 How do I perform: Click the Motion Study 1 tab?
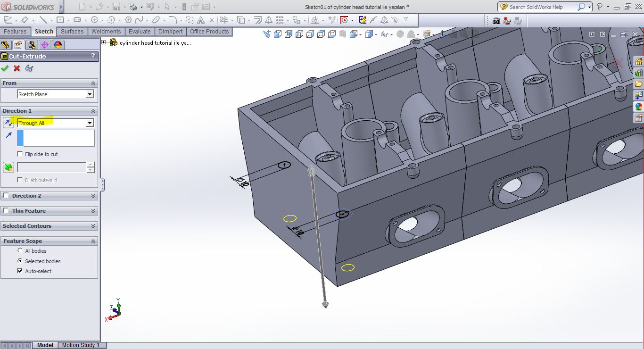coord(81,345)
